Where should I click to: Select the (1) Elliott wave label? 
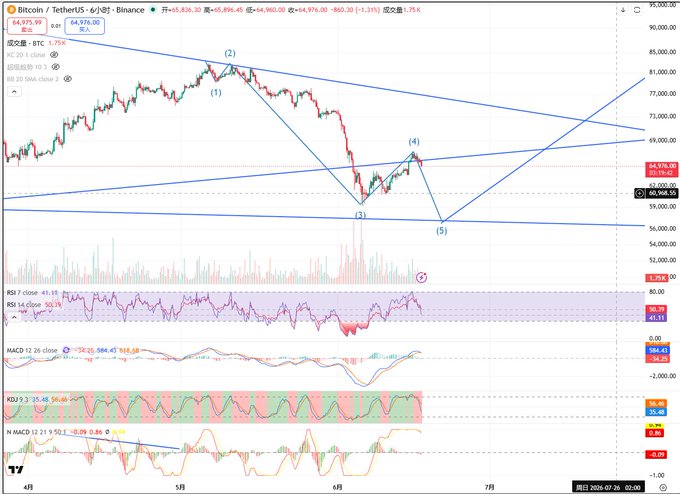[x=216, y=92]
